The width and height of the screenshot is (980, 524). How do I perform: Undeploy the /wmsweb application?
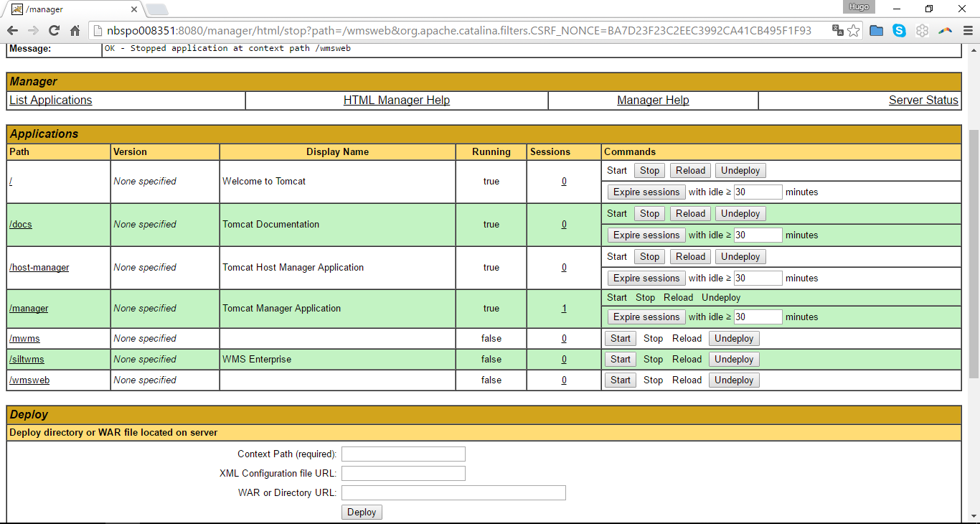tap(734, 380)
